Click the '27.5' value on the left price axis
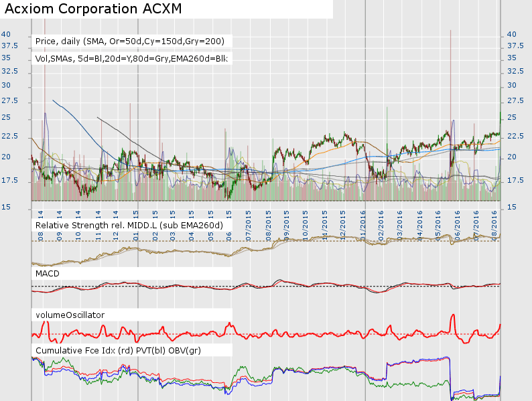Screen dimensions: 532x401 [9, 100]
